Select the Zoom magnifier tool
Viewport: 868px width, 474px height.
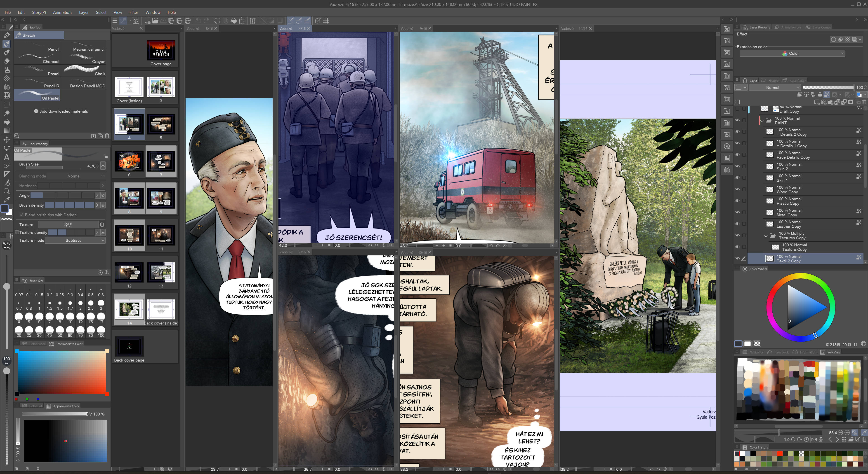coord(6,191)
